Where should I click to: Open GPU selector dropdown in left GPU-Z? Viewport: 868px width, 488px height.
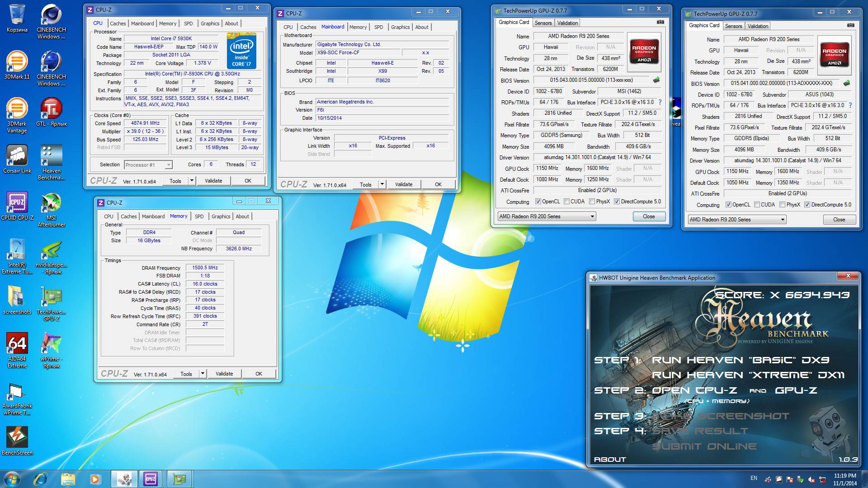547,216
